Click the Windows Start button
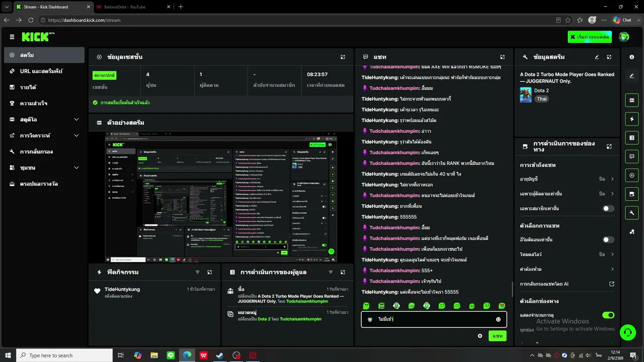Viewport: 644px width, 362px height. (8, 355)
